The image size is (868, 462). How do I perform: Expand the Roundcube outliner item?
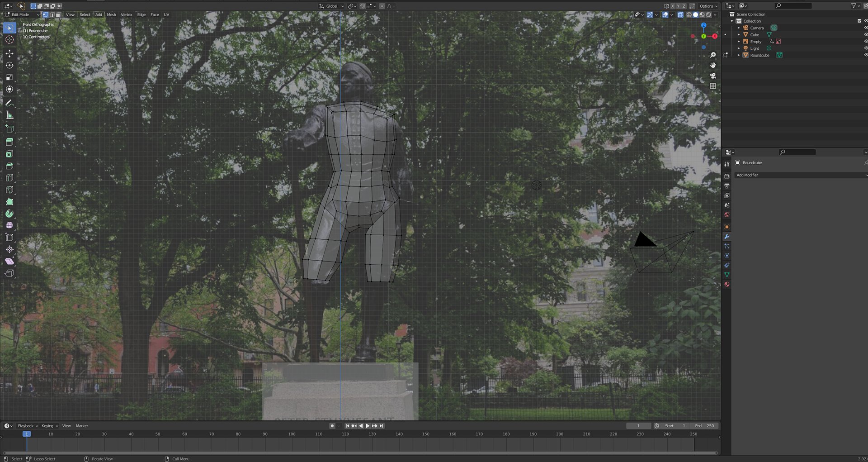point(739,55)
